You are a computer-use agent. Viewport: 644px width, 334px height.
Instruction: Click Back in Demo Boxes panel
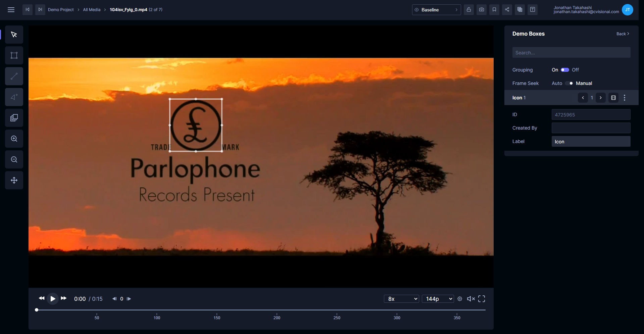click(623, 34)
